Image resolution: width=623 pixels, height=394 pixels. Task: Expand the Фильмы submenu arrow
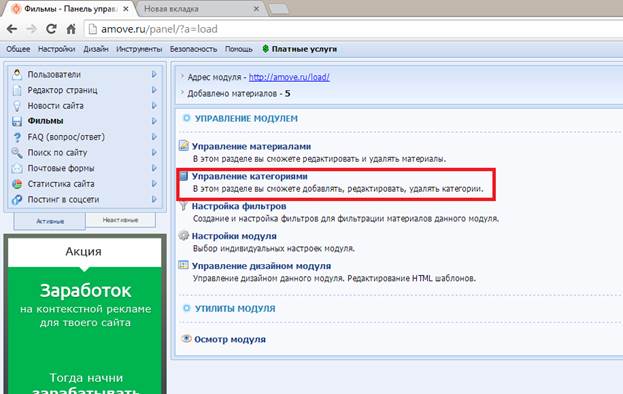coord(154,121)
